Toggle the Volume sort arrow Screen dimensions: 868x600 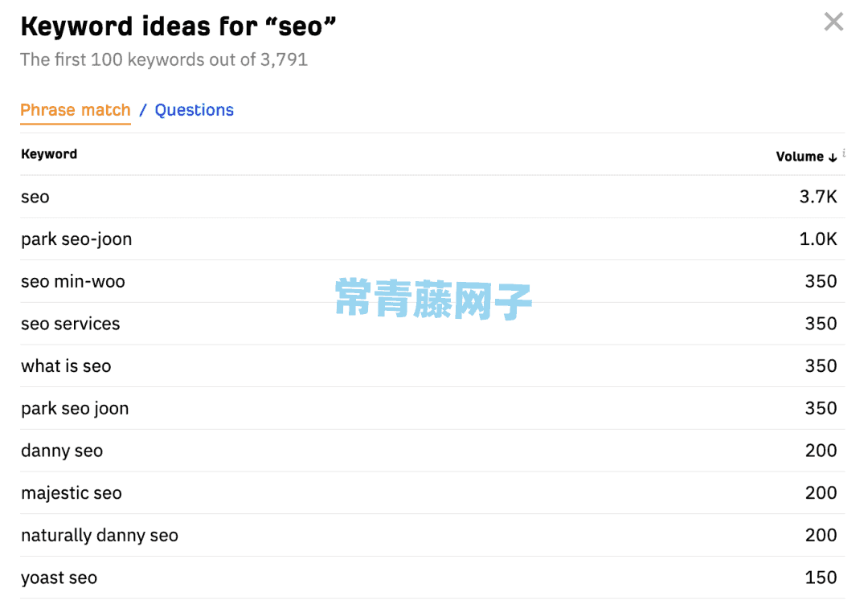point(833,157)
